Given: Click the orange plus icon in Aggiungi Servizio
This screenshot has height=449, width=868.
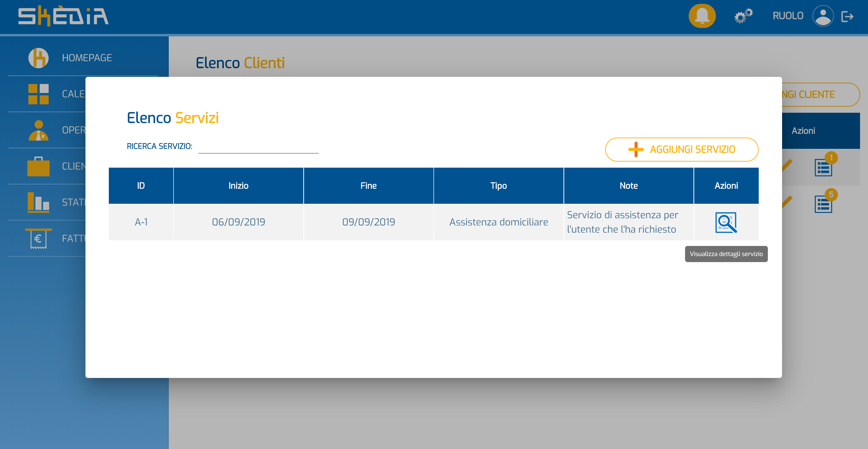Looking at the screenshot, I should pos(636,149).
